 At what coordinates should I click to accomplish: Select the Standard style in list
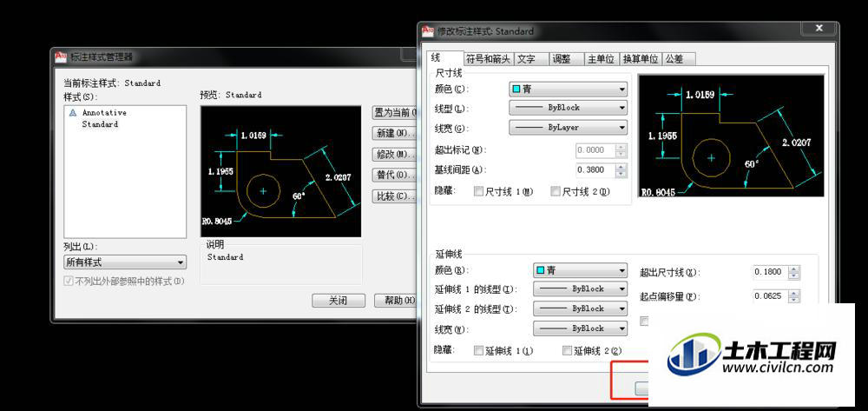click(100, 124)
